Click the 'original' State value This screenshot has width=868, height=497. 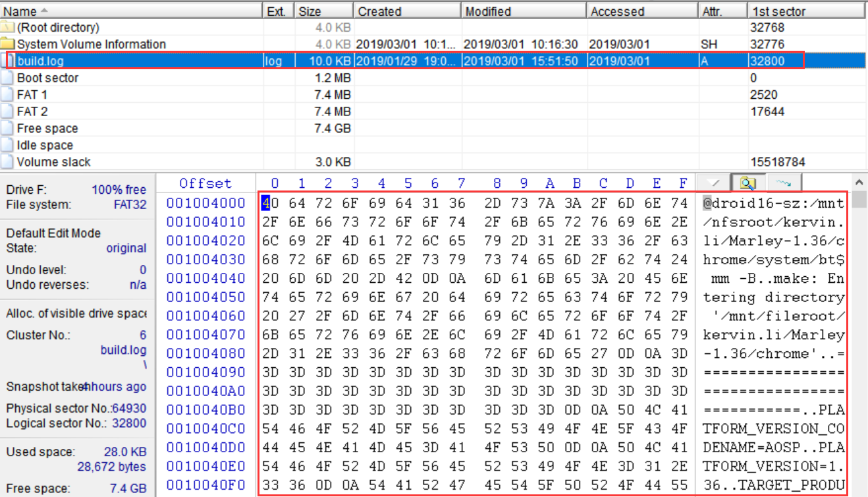[x=126, y=248]
